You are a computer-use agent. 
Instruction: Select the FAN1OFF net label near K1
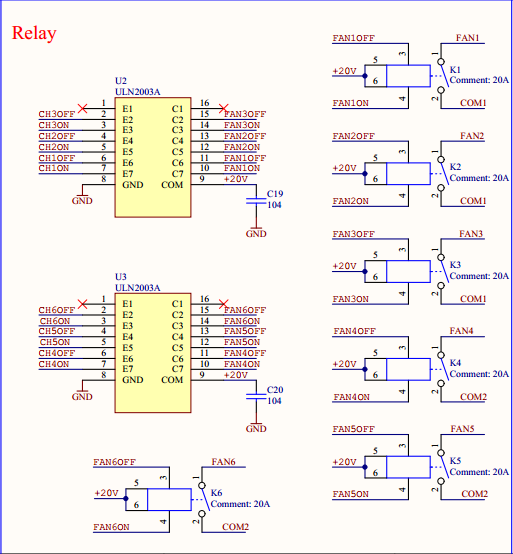[x=354, y=38]
